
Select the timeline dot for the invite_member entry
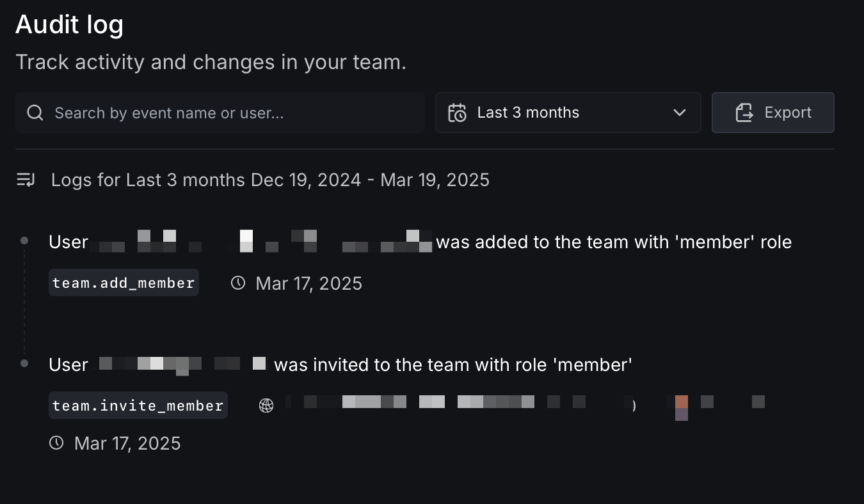(24, 363)
